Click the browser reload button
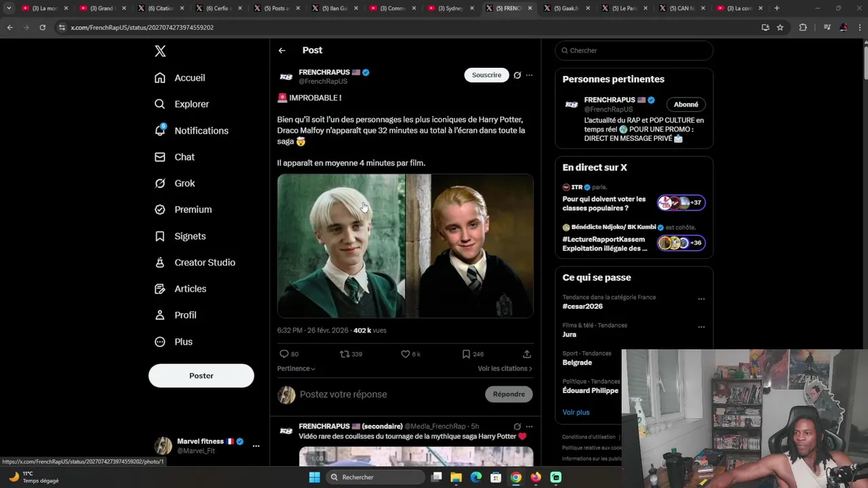Viewport: 868px width, 488px height. point(42,27)
